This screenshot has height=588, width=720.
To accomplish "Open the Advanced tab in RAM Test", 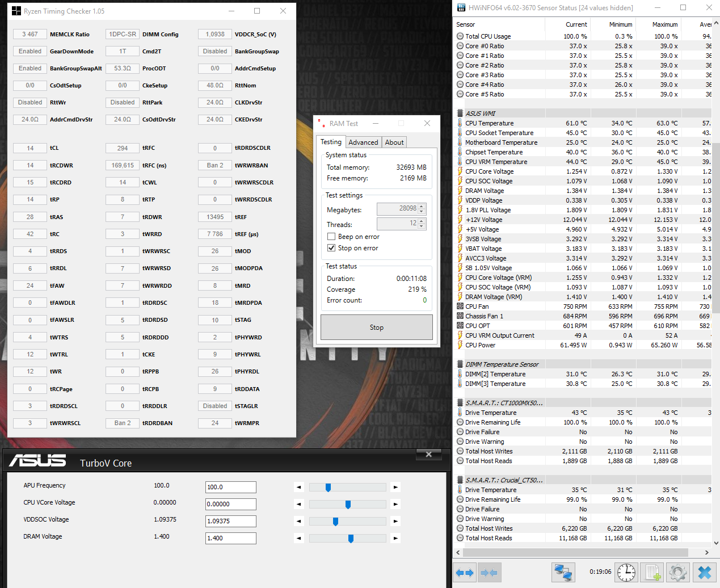I will [x=363, y=142].
